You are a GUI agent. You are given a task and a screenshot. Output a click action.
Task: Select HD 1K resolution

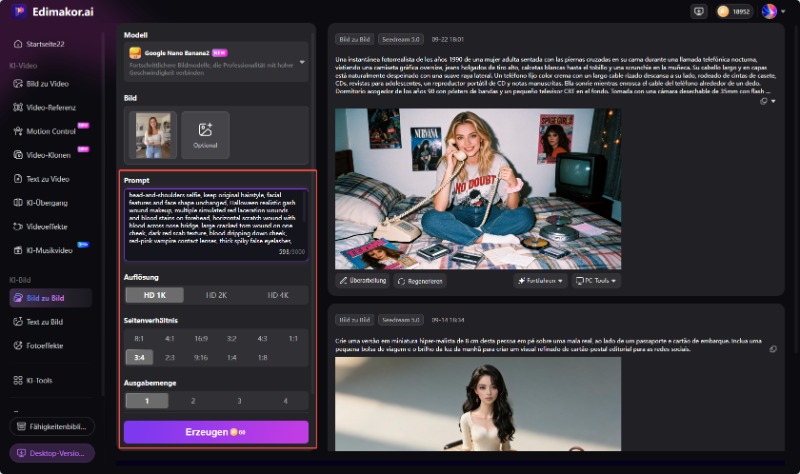click(x=155, y=295)
